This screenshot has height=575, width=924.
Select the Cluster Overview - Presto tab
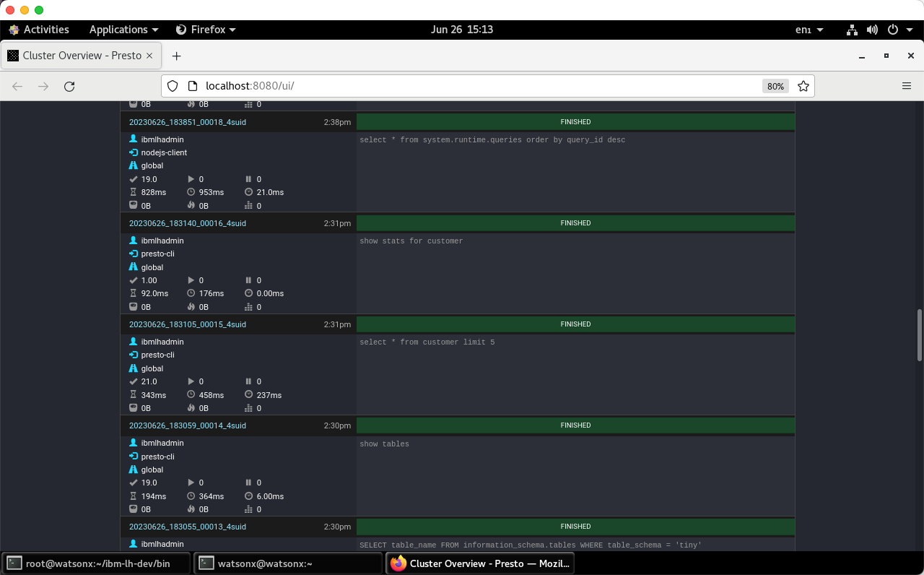click(x=80, y=56)
